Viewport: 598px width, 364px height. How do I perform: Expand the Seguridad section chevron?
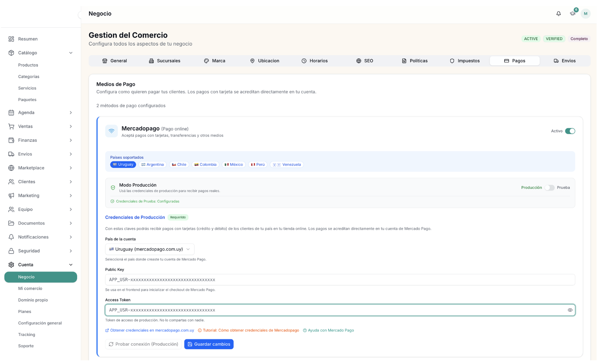click(71, 251)
